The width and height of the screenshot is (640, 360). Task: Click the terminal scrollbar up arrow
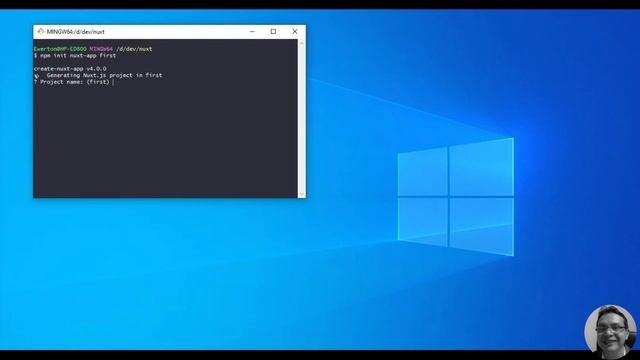pos(302,43)
